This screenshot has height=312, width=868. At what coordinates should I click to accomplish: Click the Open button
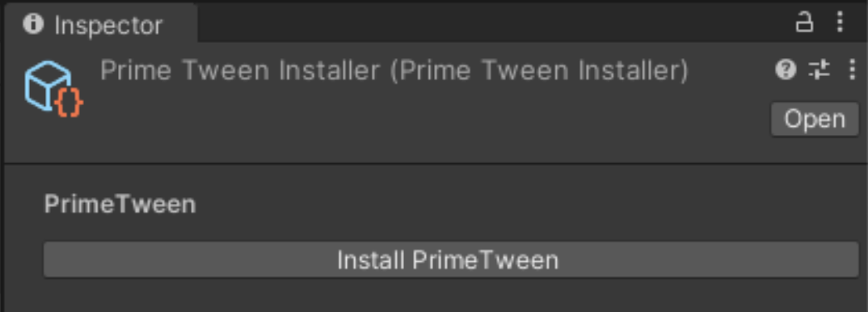click(x=815, y=119)
